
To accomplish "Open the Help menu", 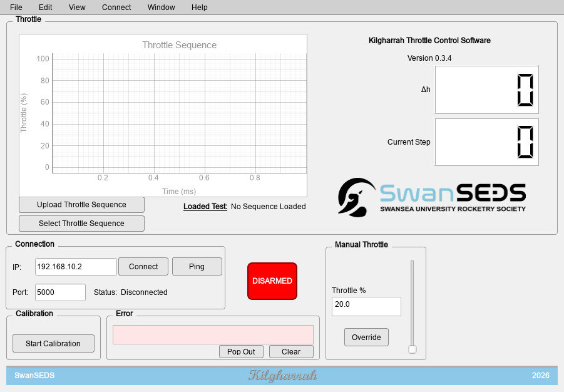I will pyautogui.click(x=199, y=7).
